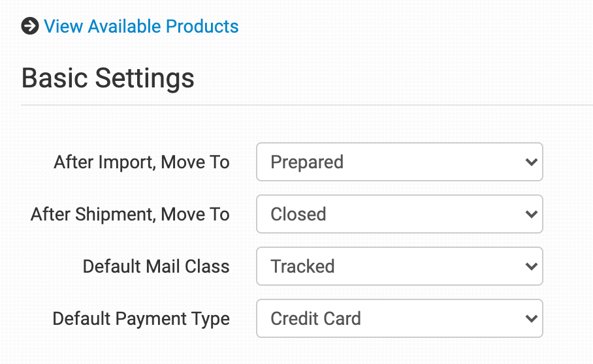Open the After Import, Move To dropdown
The width and height of the screenshot is (593, 364).
[x=399, y=162]
